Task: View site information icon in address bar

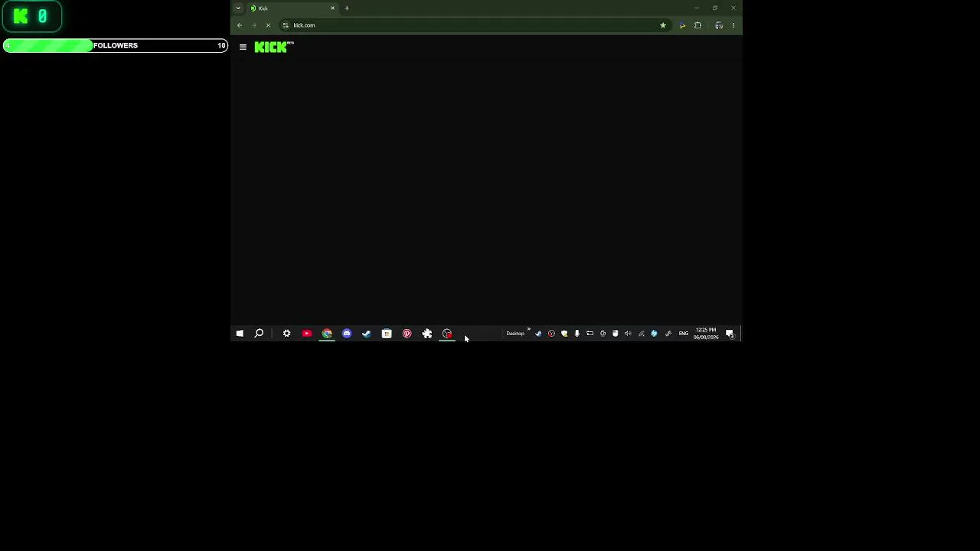Action: point(286,25)
